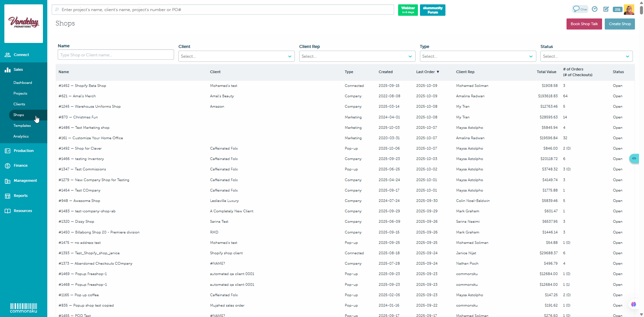
Task: Open the user profile avatar
Action: 629,9
